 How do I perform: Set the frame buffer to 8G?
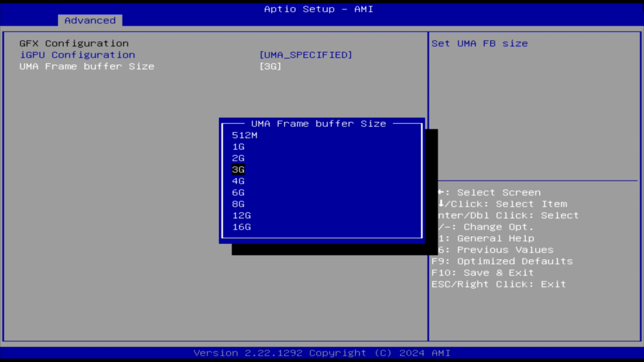pyautogui.click(x=238, y=204)
